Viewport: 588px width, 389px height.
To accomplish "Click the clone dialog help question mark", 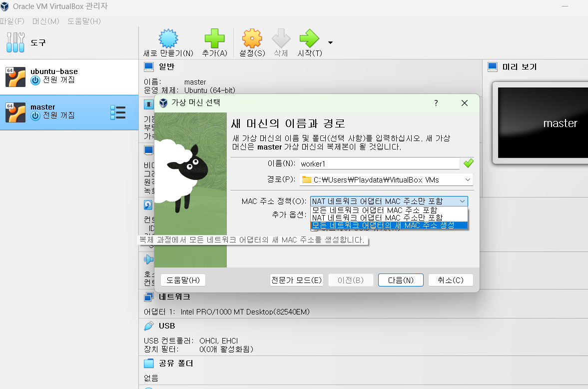I will point(436,103).
